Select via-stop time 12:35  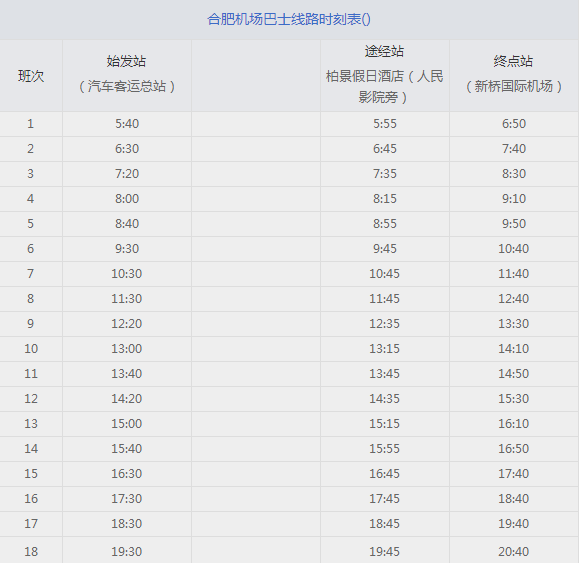click(x=384, y=324)
